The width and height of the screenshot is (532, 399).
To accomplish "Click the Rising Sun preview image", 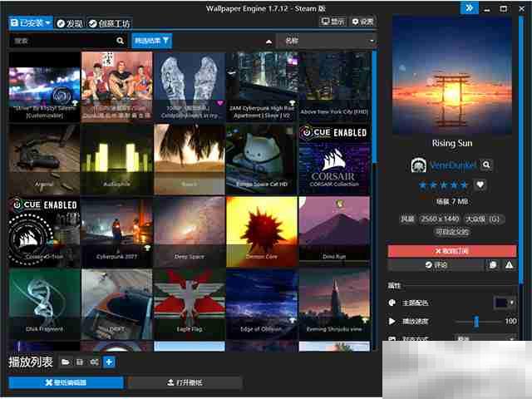I will [452, 76].
